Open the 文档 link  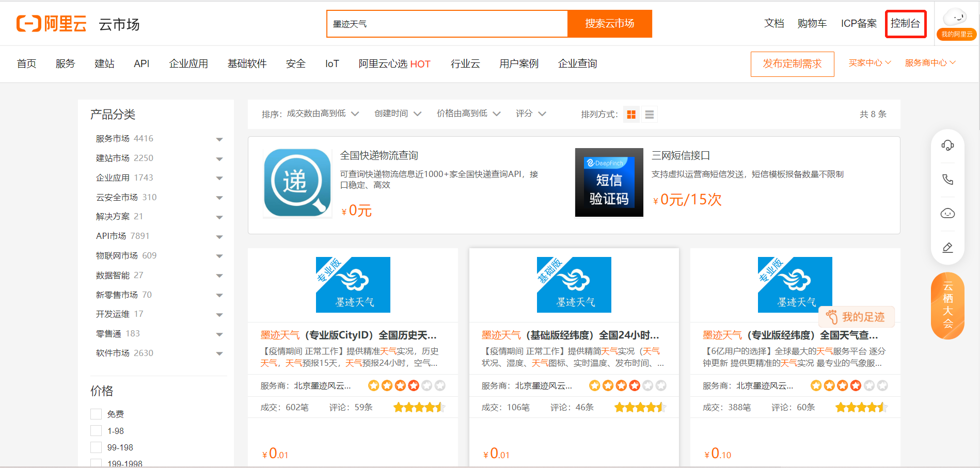pos(774,24)
